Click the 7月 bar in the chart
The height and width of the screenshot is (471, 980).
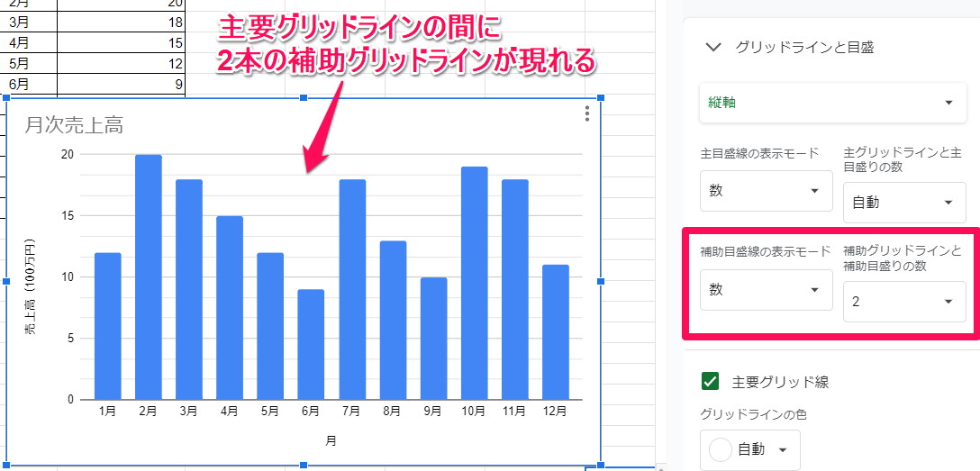pos(352,289)
